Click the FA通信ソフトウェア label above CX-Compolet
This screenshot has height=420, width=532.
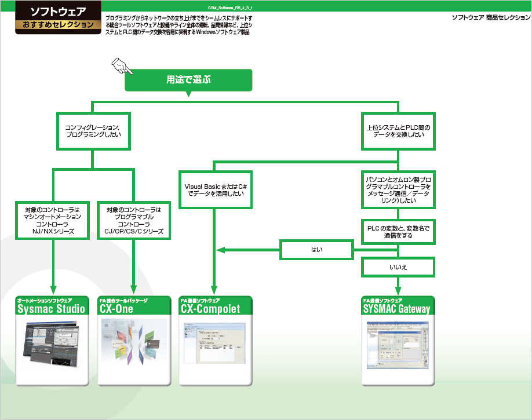click(200, 301)
